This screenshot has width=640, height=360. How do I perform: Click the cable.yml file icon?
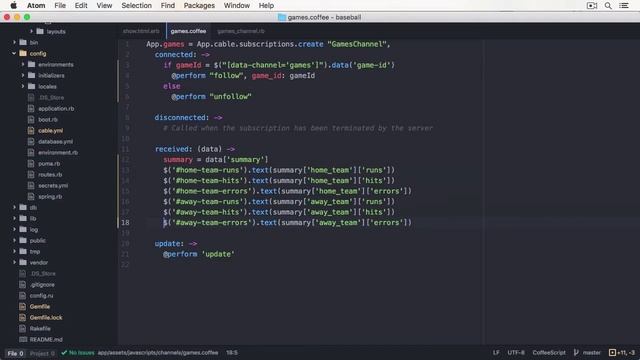click(x=31, y=130)
